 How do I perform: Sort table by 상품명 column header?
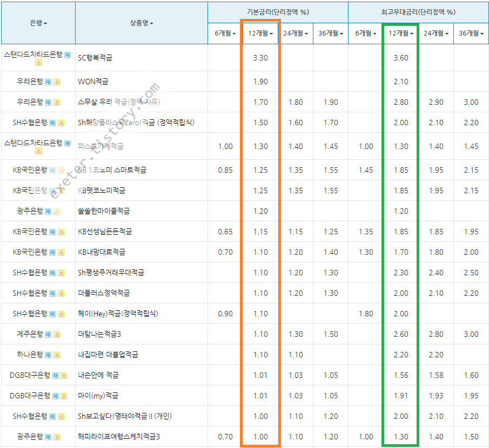(141, 23)
